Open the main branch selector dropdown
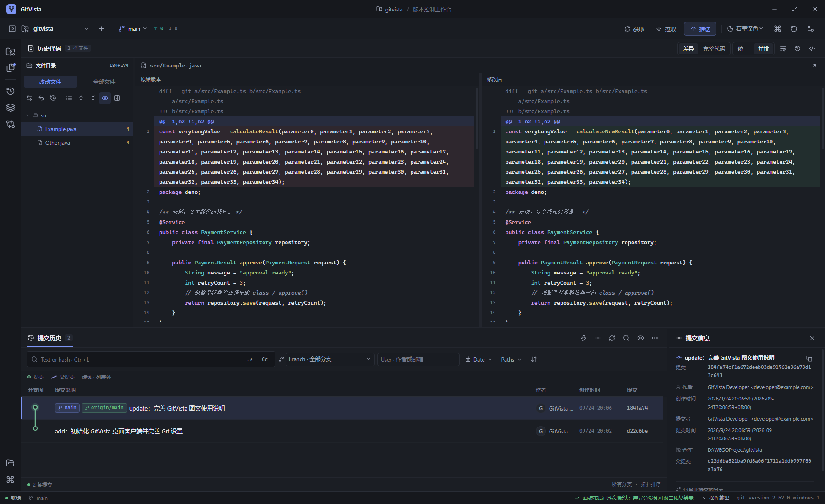825x504 pixels. click(133, 28)
